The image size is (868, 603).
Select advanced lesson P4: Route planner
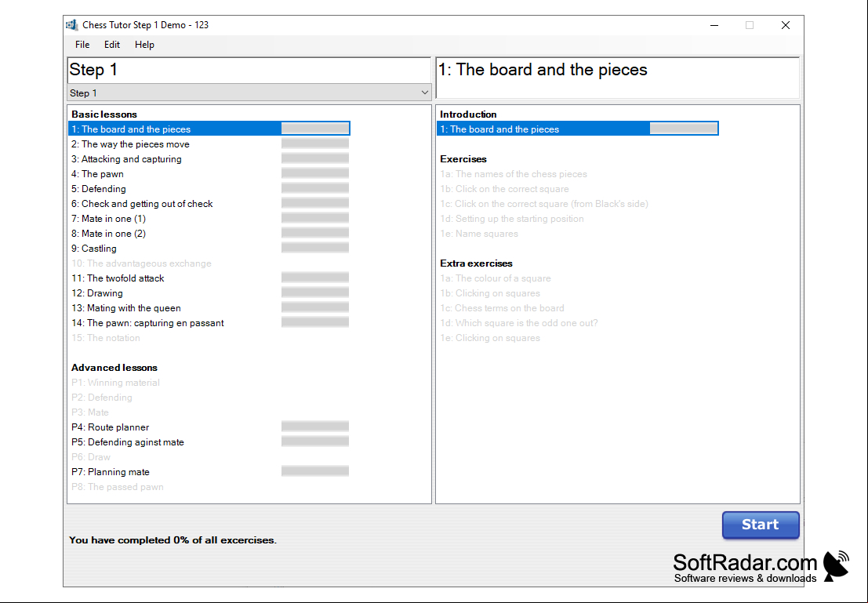(110, 427)
